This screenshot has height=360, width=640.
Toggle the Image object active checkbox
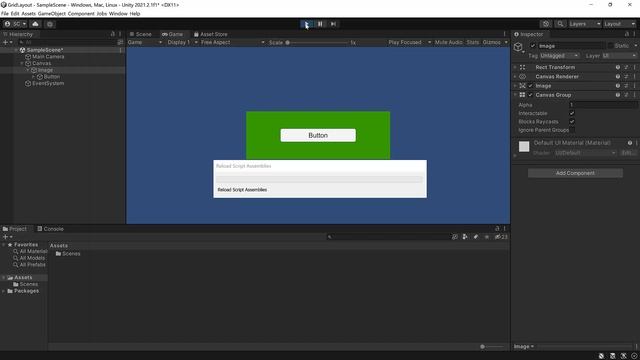click(x=533, y=46)
